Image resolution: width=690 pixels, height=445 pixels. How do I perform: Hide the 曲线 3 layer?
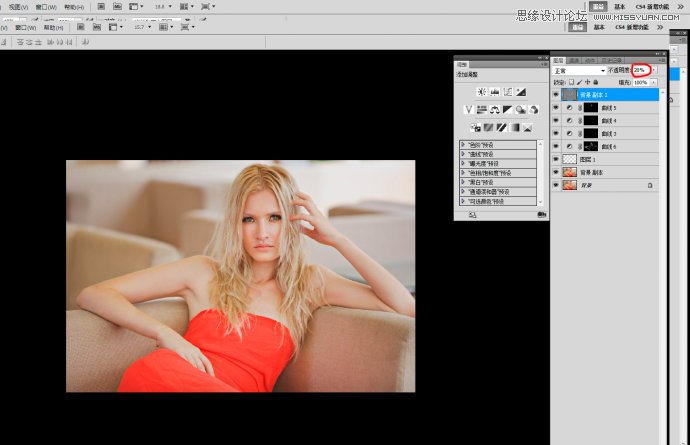[556, 133]
